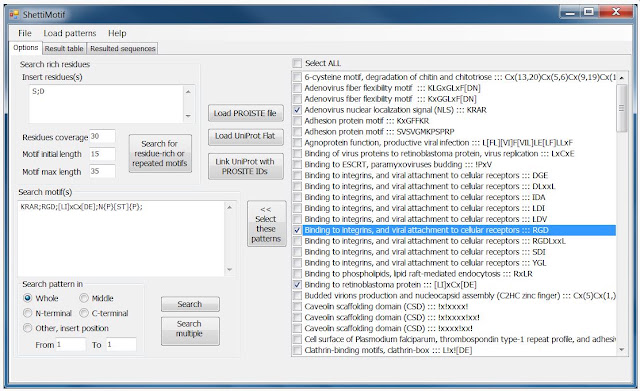Switch to the Result table tab
Viewport: 640px width, 391px height.
(64, 49)
